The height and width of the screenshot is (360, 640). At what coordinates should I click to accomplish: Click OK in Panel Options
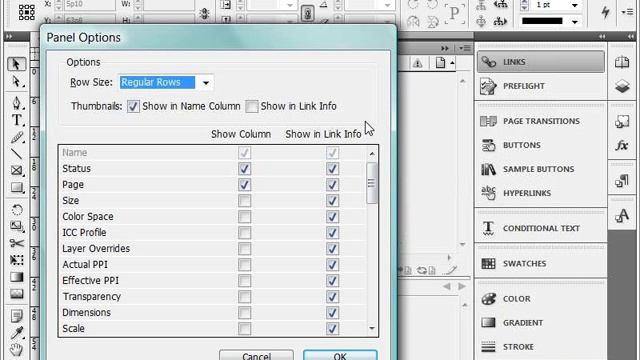[x=340, y=356]
